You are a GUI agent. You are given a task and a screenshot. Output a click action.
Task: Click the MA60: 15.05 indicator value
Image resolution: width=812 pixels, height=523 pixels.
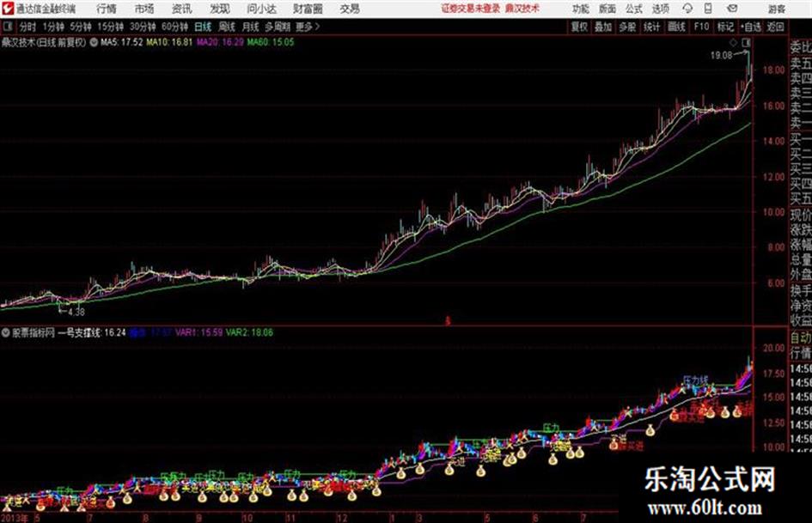pyautogui.click(x=271, y=42)
